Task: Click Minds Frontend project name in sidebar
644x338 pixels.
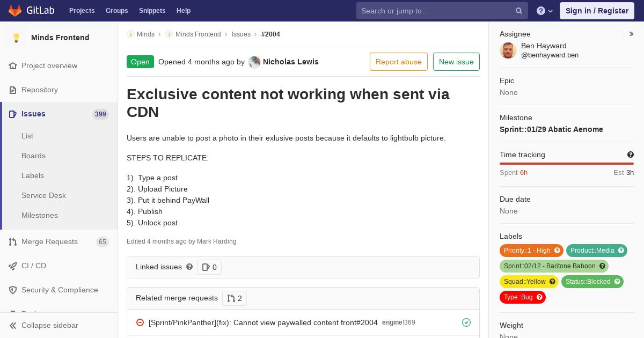Action: tap(60, 38)
